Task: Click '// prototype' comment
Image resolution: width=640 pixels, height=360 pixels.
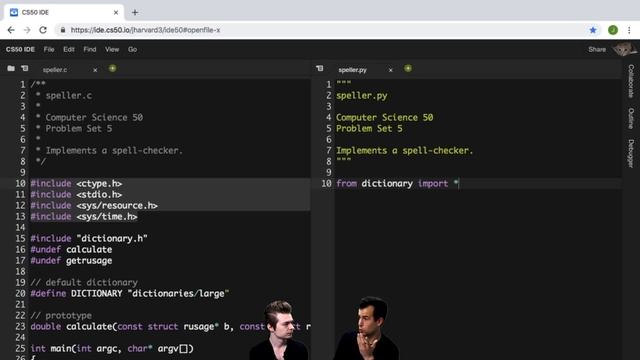Action: click(61, 316)
